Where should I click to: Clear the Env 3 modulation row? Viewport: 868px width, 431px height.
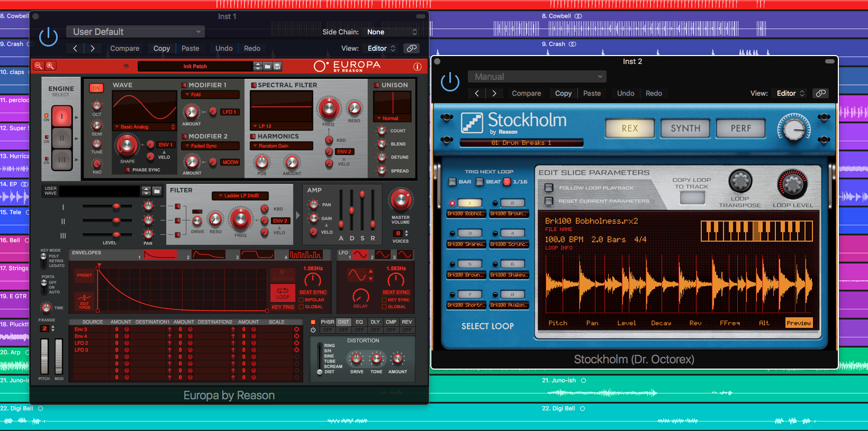point(296,329)
